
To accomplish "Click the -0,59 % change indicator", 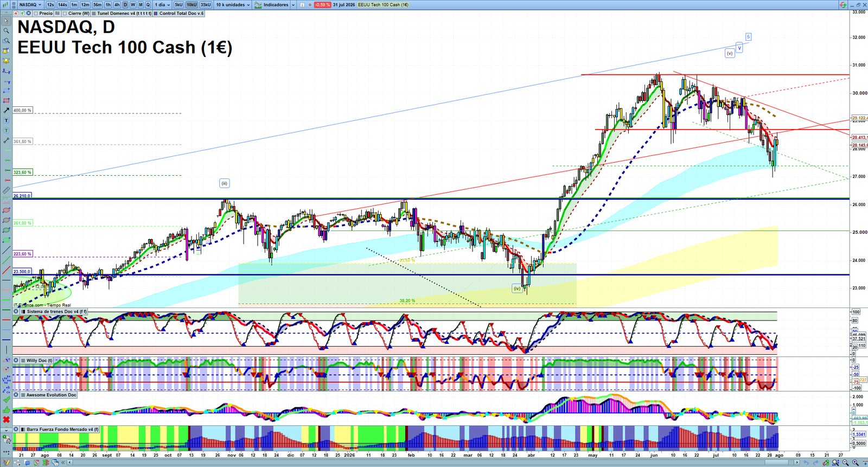I will click(x=323, y=5).
